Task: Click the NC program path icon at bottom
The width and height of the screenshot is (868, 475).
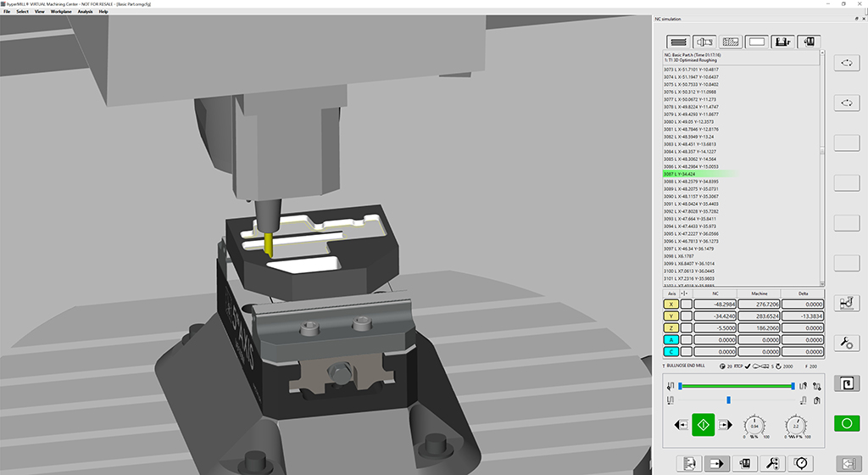Action: (690, 463)
